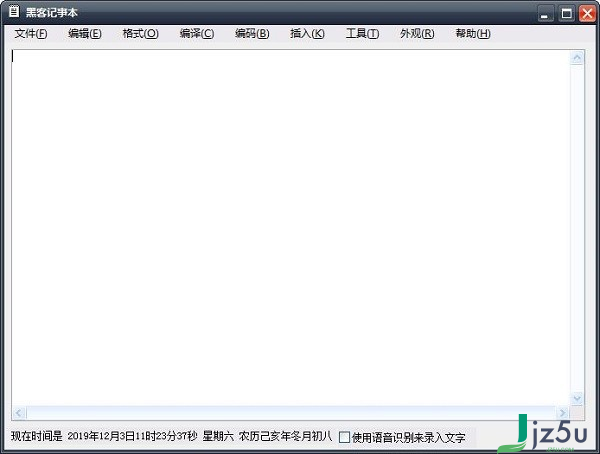Click the vertical scrollbar down arrow
The width and height of the screenshot is (600, 454).
(577, 398)
